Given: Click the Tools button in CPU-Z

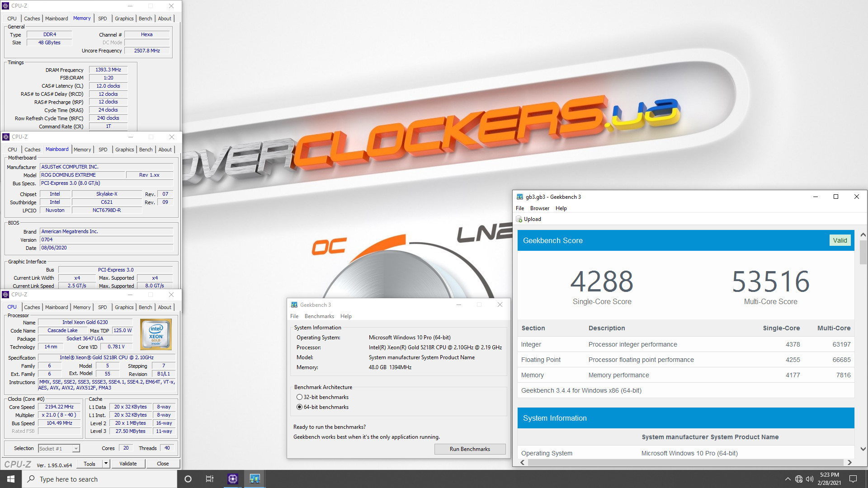Looking at the screenshot, I should tap(90, 464).
